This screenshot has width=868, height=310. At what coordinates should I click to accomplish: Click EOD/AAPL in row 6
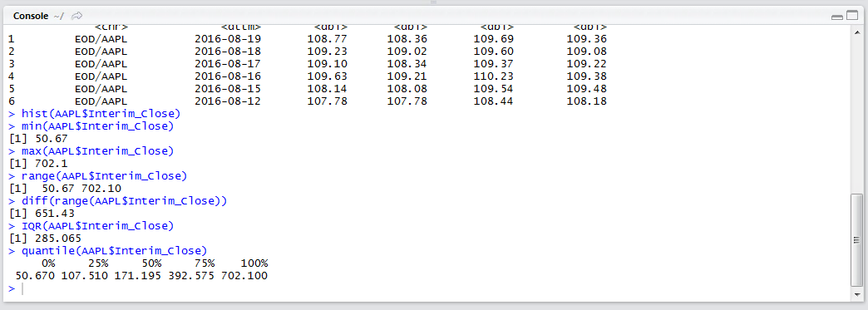(x=101, y=101)
